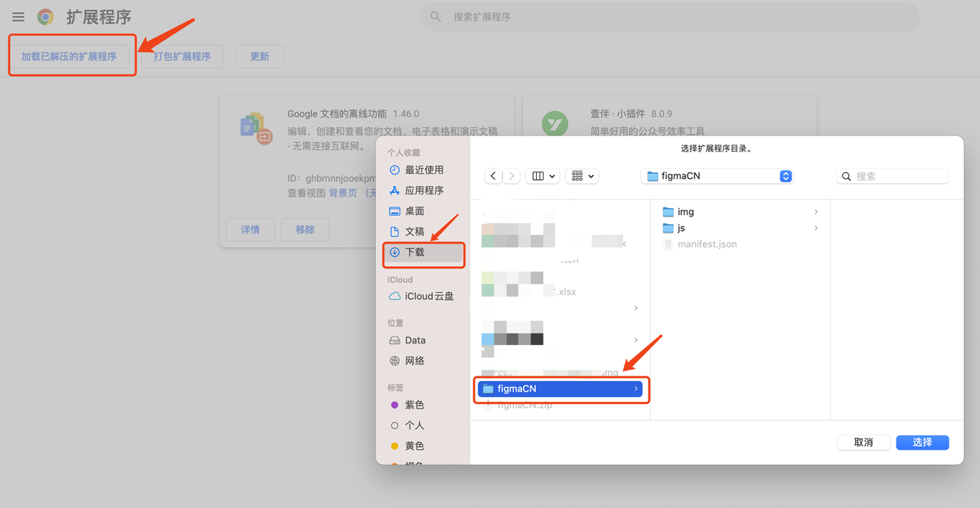The width and height of the screenshot is (980, 508).
Task: Open the column view mode dropdown
Action: click(x=543, y=176)
